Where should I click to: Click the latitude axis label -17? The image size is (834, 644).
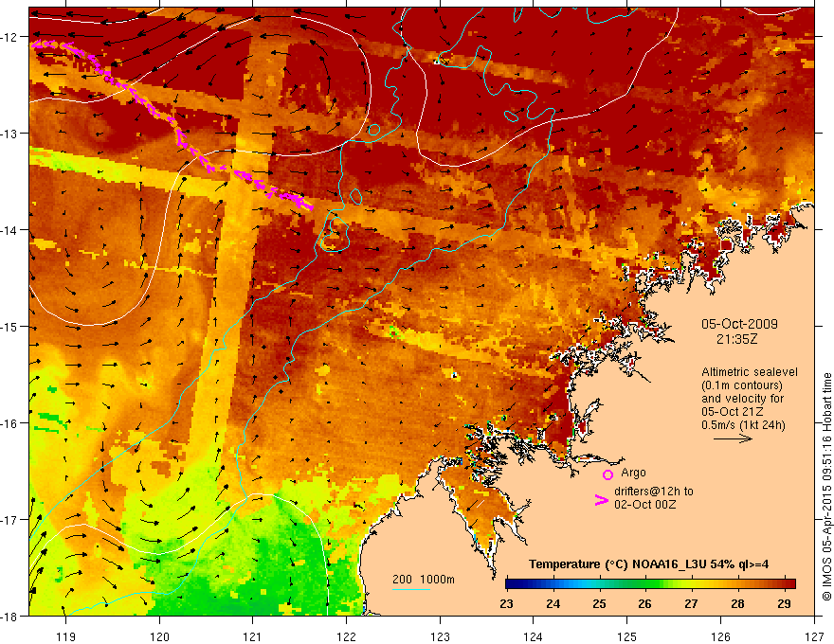(x=9, y=519)
